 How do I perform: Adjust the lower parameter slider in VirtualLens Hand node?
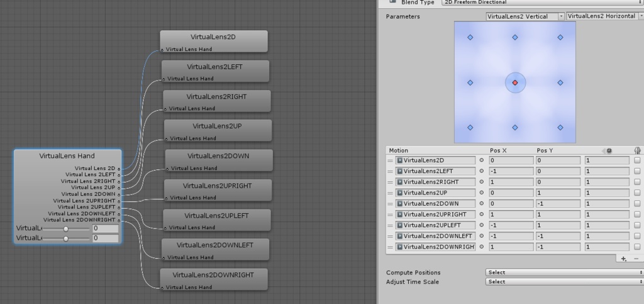[65, 239]
